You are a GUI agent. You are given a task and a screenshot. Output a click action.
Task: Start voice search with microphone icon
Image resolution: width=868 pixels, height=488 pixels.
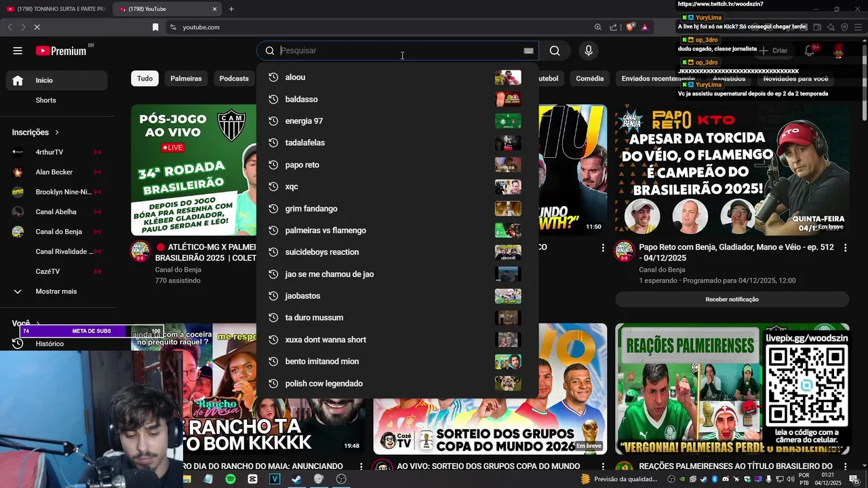[x=589, y=51]
